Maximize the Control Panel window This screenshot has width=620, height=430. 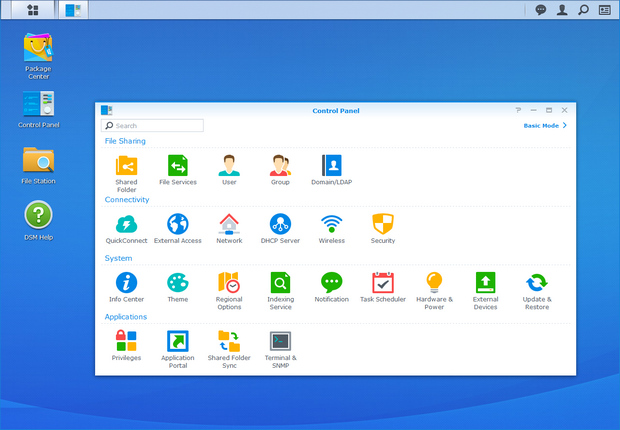coord(549,110)
